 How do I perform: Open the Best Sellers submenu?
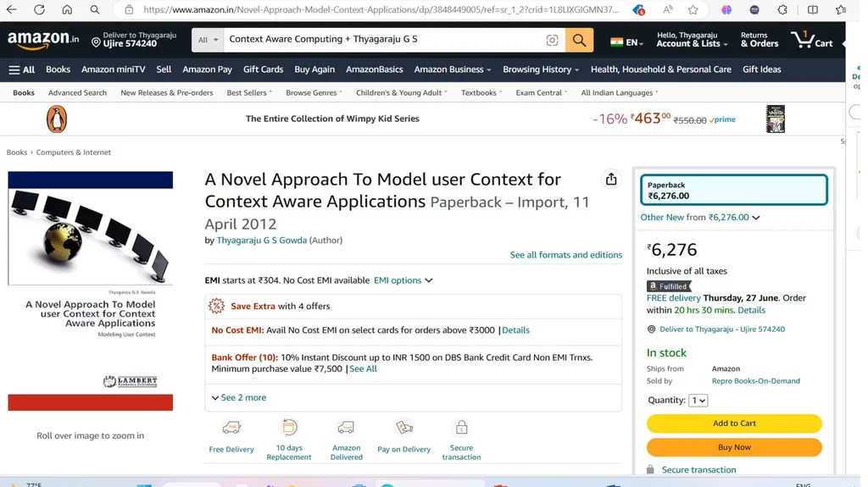pos(249,93)
